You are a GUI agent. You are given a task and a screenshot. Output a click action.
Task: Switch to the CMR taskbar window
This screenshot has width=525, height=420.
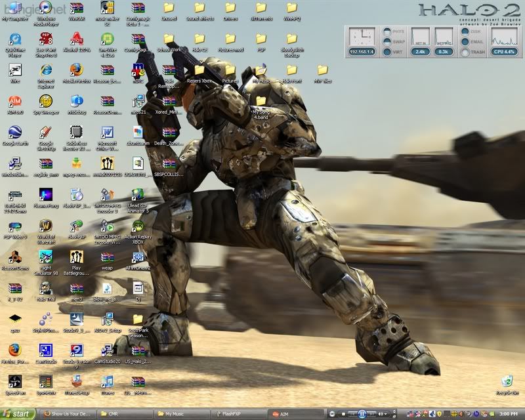pyautogui.click(x=125, y=414)
